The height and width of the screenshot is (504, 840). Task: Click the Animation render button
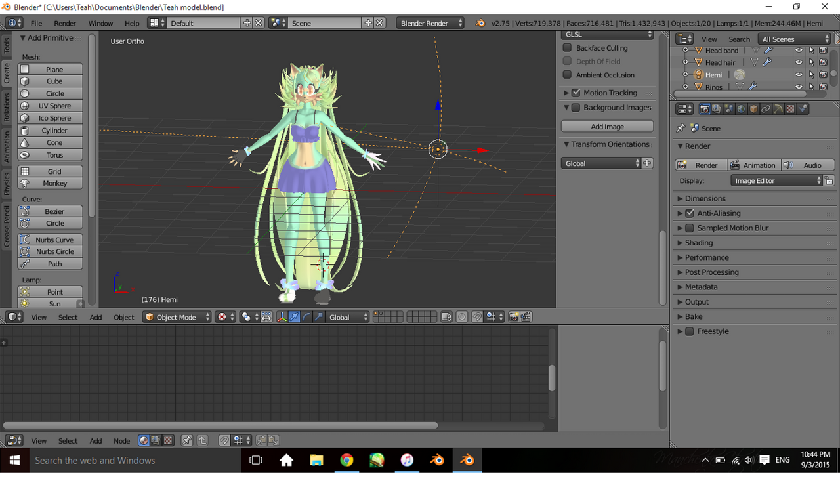pyautogui.click(x=753, y=165)
